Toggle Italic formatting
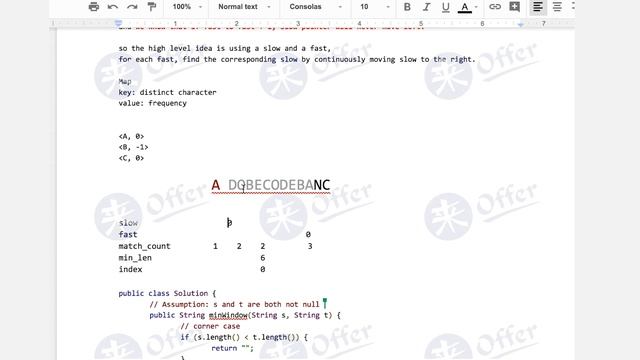The width and height of the screenshot is (640, 360). pyautogui.click(x=426, y=7)
